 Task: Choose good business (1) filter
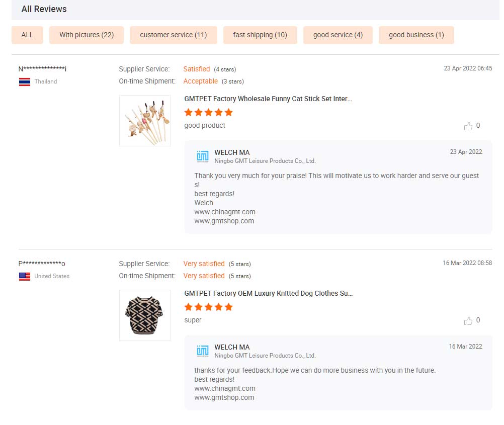416,35
